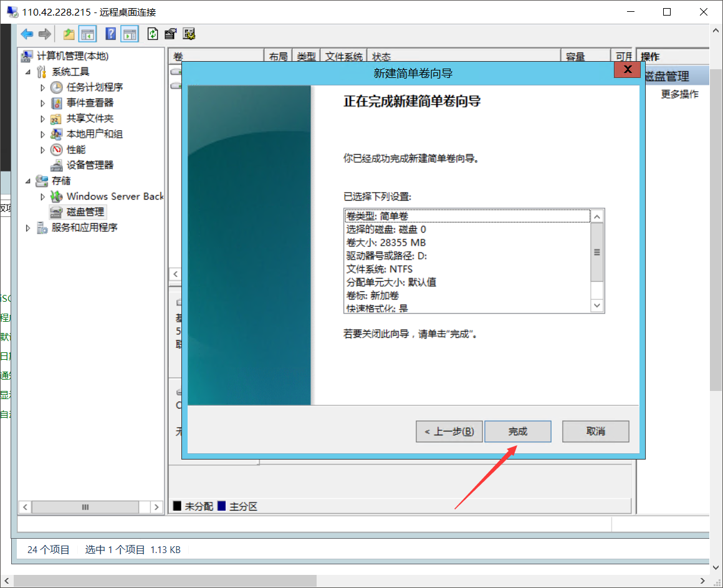Open Help via the question mark icon
Image resolution: width=723 pixels, height=588 pixels.
pos(111,34)
